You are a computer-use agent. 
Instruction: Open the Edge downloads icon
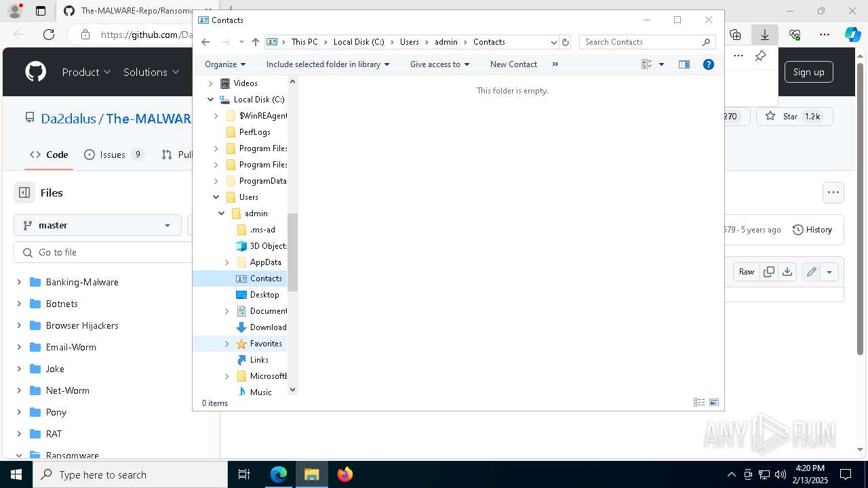(x=765, y=35)
